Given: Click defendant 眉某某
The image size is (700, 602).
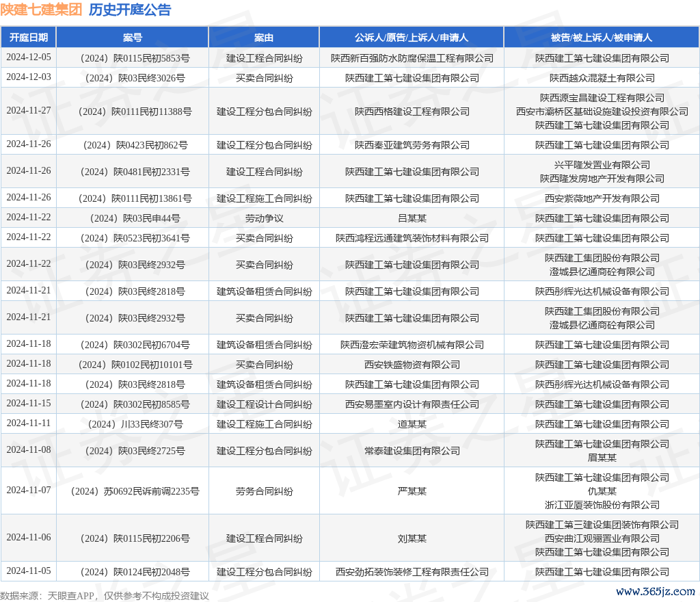Looking at the screenshot, I should click(x=602, y=458).
